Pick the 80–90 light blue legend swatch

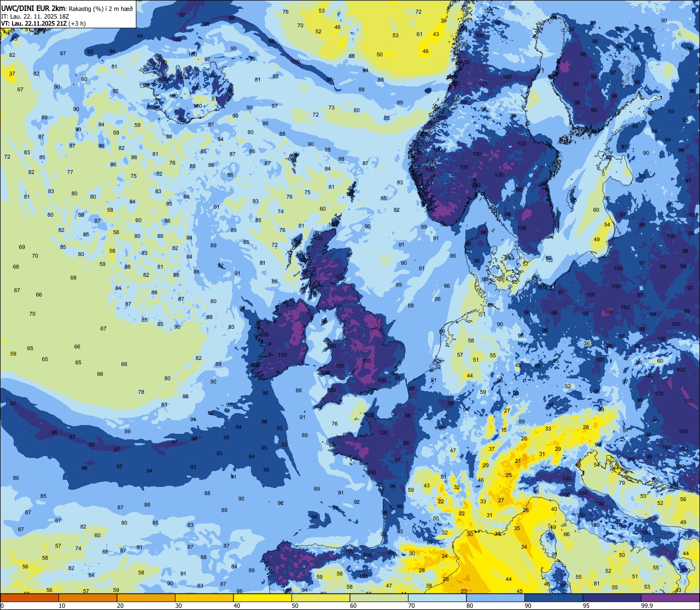point(495,598)
